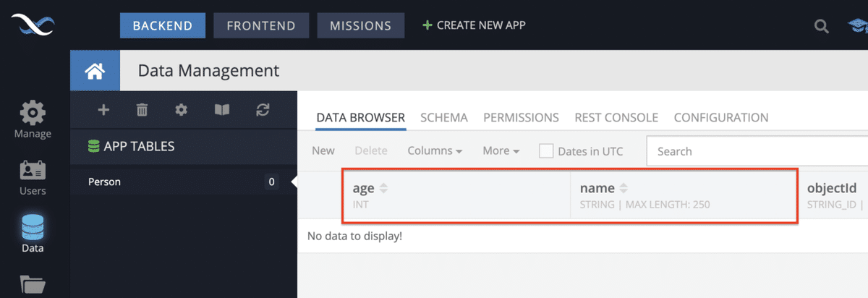Refresh tables with the refresh icon
The image size is (868, 298).
[x=263, y=110]
